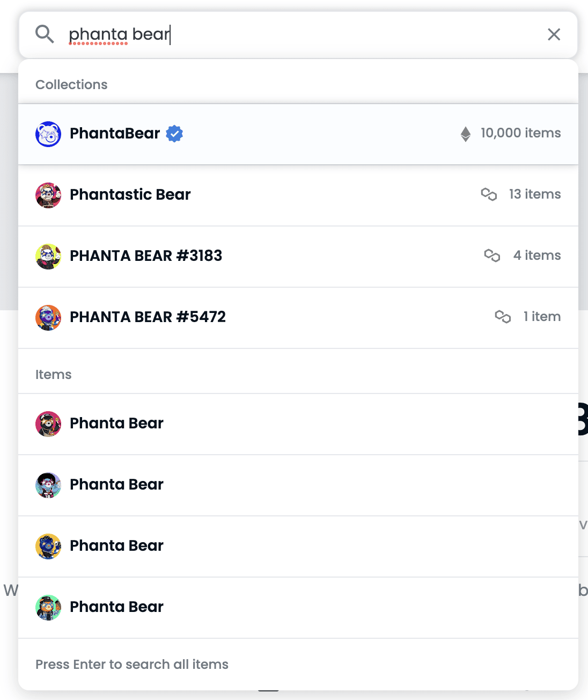Screen dimensions: 588x700
Task: Click the Ethereum icon beside 10,000 items
Action: pos(466,134)
